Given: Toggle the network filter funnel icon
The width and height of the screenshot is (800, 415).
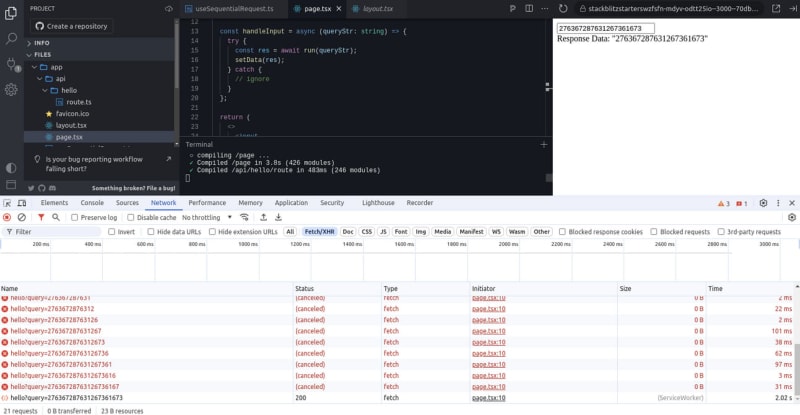Looking at the screenshot, I should pyautogui.click(x=41, y=217).
